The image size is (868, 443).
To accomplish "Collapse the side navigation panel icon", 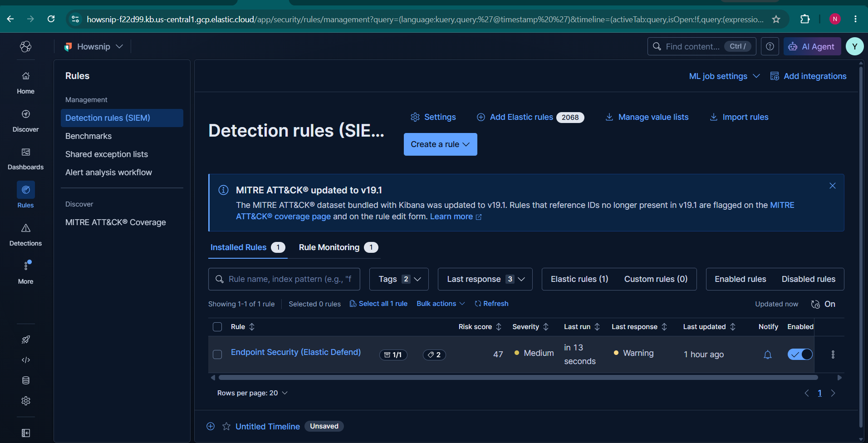I will coord(26,433).
